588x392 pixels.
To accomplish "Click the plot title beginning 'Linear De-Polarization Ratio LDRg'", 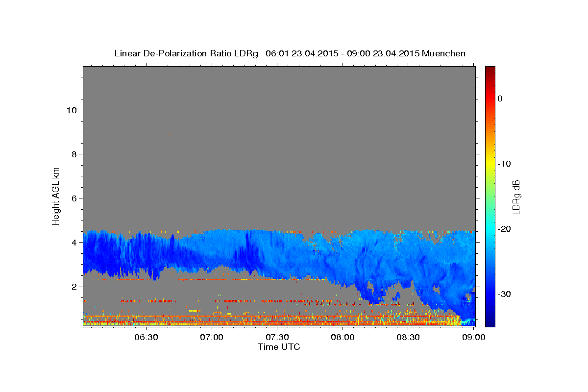I will [x=290, y=53].
